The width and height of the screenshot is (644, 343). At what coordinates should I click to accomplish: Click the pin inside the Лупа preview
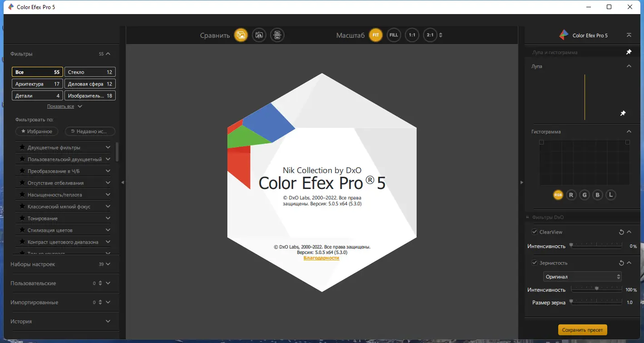623,113
